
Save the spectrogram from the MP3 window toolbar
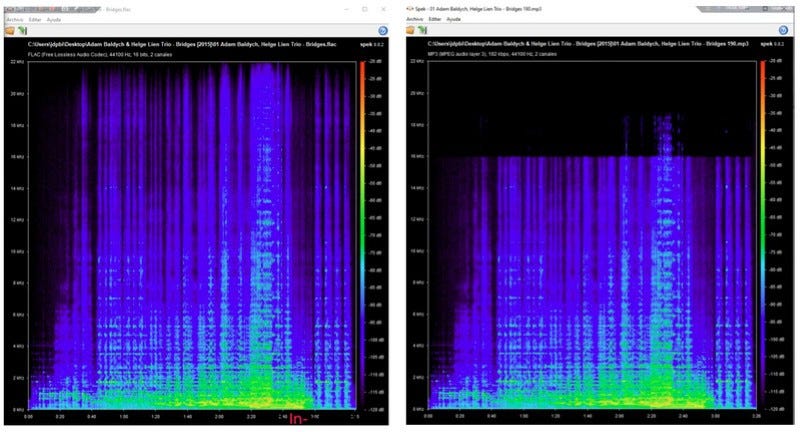coord(422,30)
